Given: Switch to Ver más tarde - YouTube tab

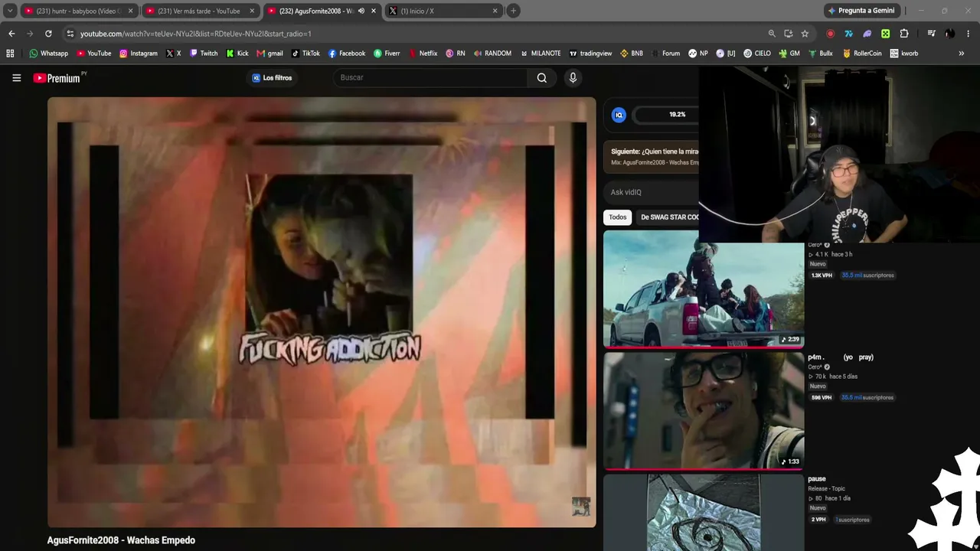Looking at the screenshot, I should click(x=200, y=11).
